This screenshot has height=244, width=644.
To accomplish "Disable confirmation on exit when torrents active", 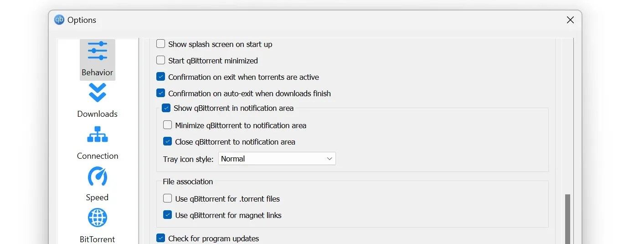I will (x=161, y=77).
